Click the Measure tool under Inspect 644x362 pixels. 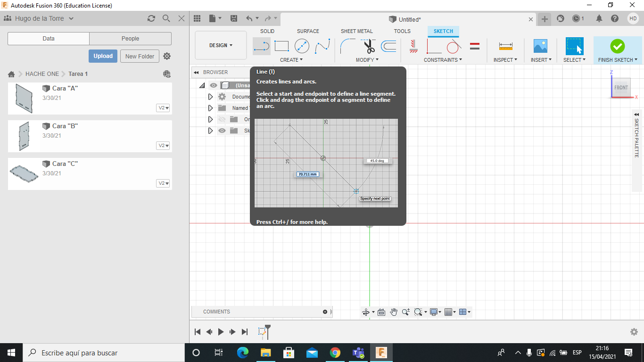pyautogui.click(x=505, y=46)
